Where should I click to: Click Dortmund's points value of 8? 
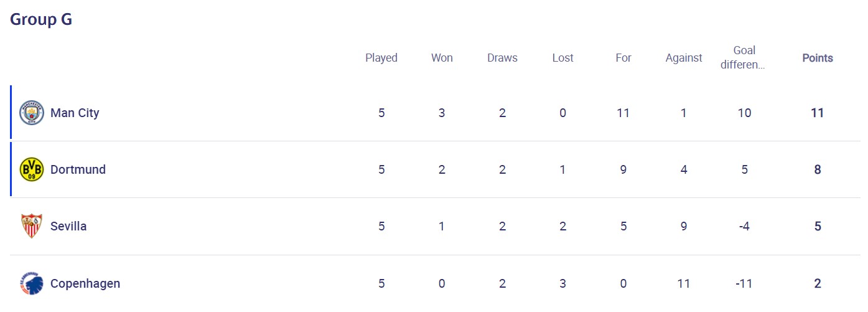tap(818, 169)
